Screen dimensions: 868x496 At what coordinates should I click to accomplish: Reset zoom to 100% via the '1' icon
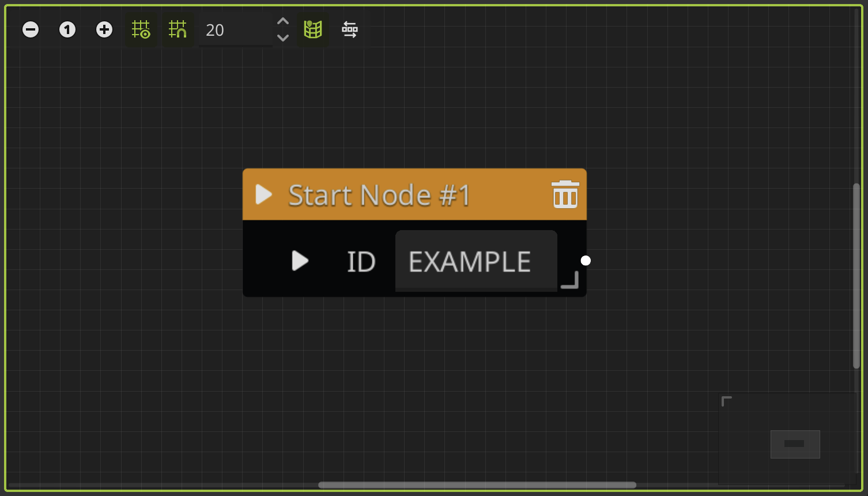click(x=67, y=29)
